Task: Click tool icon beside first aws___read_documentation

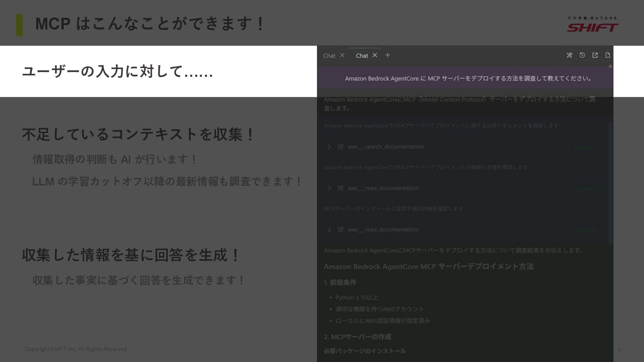Action: (340, 188)
